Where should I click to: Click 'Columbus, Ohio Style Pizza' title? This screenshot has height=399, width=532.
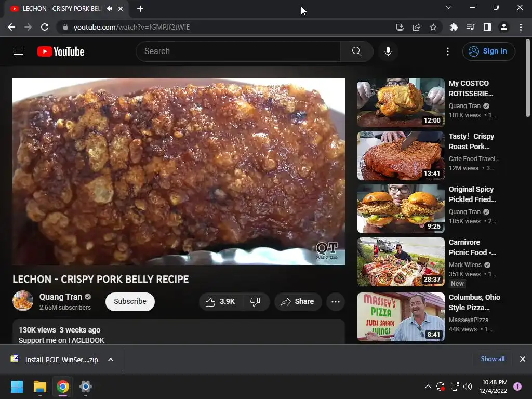[474, 302]
